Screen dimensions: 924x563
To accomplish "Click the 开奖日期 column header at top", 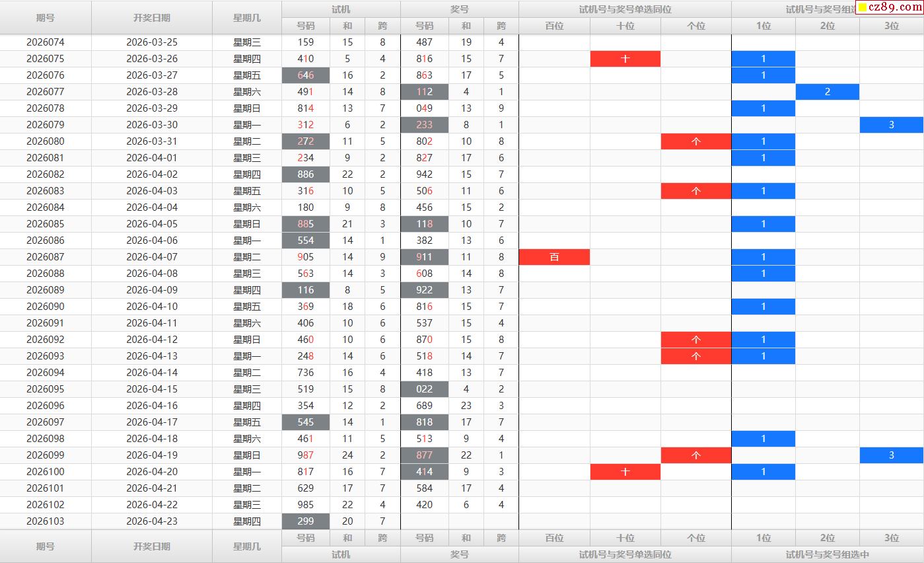I will coord(152,18).
